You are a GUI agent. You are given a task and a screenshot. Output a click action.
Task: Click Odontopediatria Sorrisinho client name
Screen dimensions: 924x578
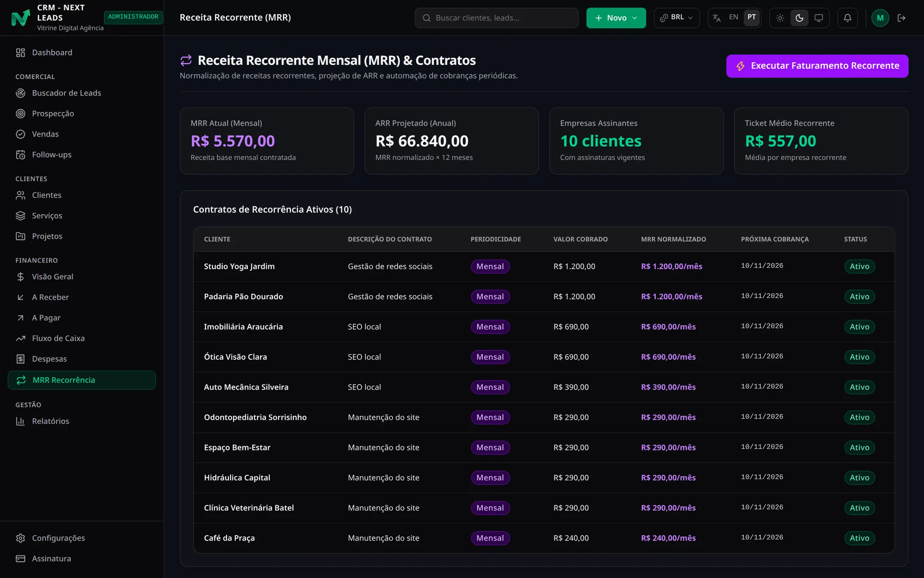tap(255, 418)
